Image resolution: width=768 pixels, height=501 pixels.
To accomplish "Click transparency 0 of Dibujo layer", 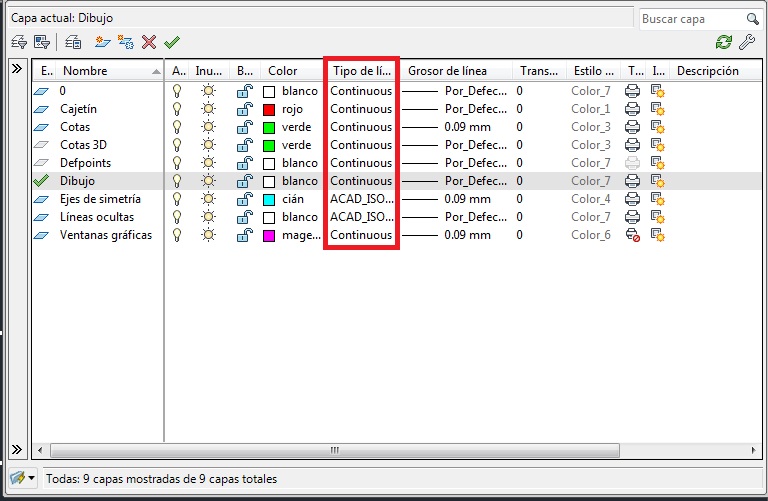I will point(520,181).
